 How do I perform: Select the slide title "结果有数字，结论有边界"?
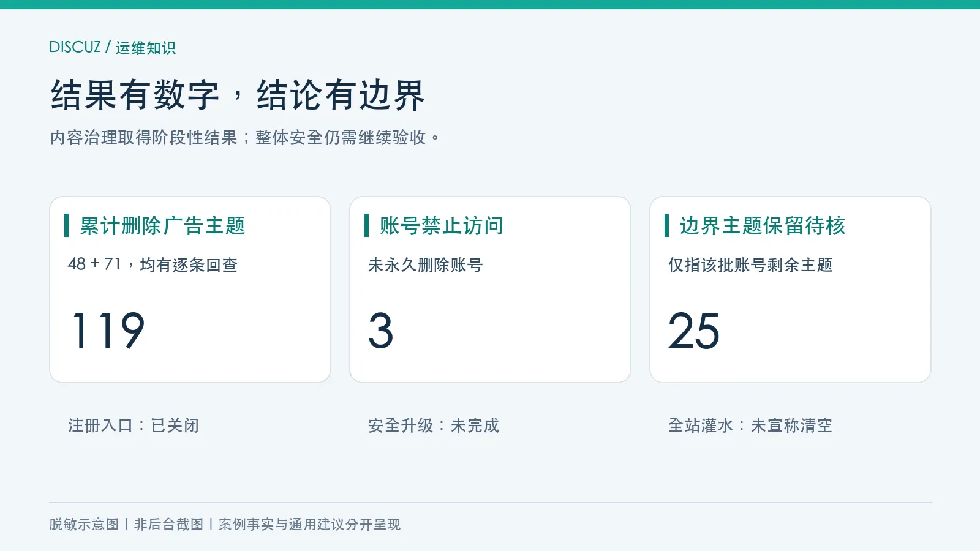[238, 96]
